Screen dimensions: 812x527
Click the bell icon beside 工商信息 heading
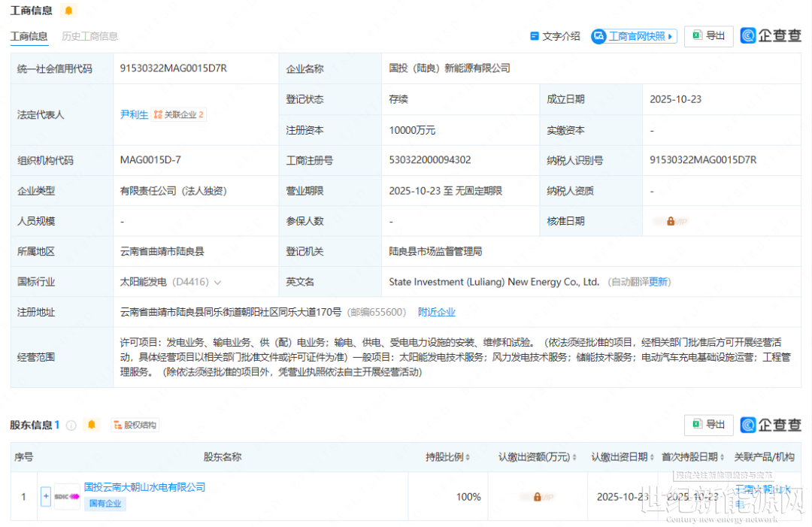coord(69,11)
